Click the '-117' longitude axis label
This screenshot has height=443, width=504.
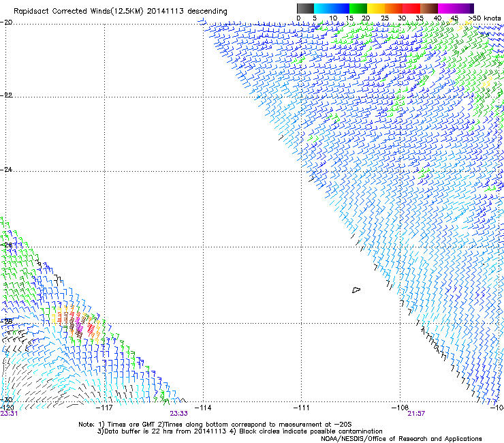[104, 408]
